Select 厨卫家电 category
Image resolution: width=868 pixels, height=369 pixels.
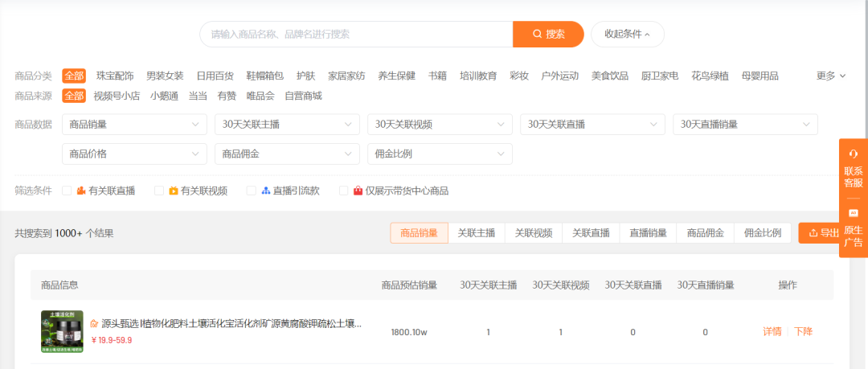660,76
